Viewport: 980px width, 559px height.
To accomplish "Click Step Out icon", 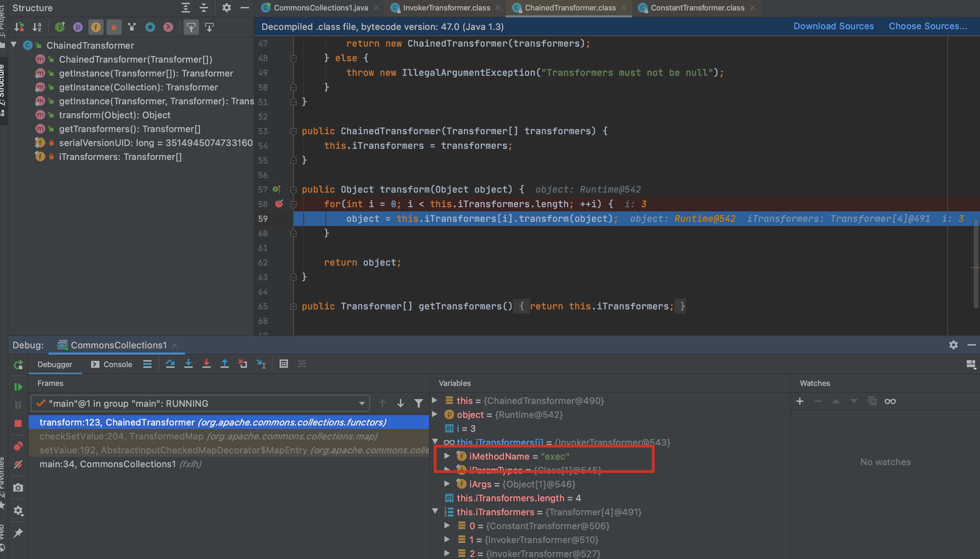I will click(225, 364).
